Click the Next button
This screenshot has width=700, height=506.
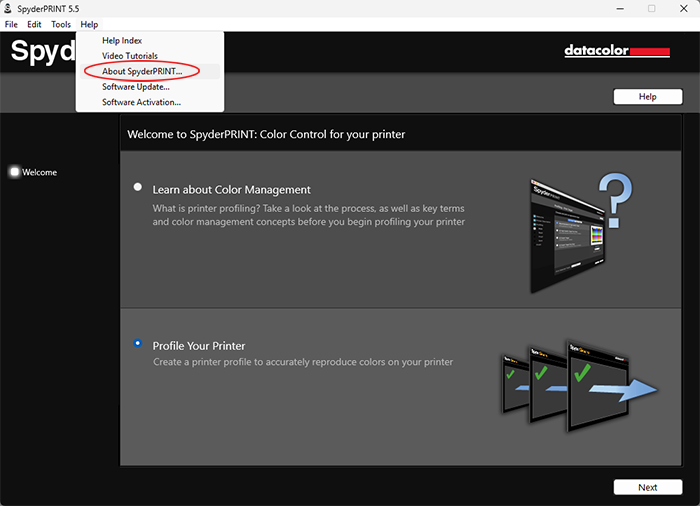pos(647,487)
